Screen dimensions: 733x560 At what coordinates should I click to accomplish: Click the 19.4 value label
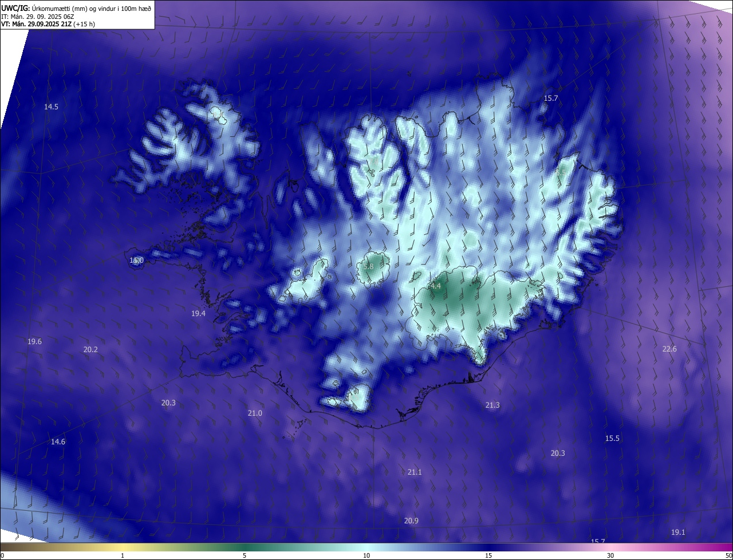pyautogui.click(x=199, y=314)
